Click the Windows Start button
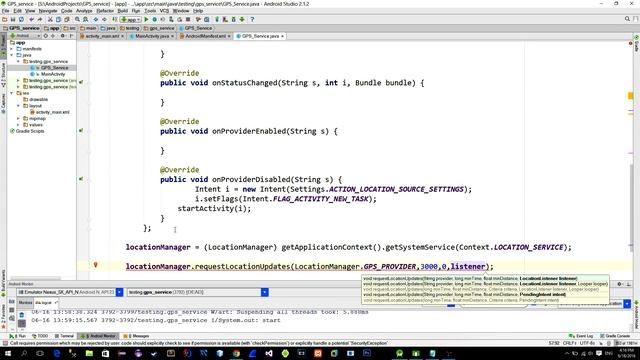640x360 pixels. click(7, 353)
